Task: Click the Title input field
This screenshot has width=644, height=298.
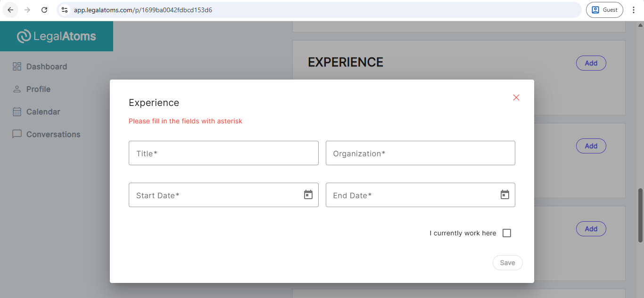Action: pos(223,153)
